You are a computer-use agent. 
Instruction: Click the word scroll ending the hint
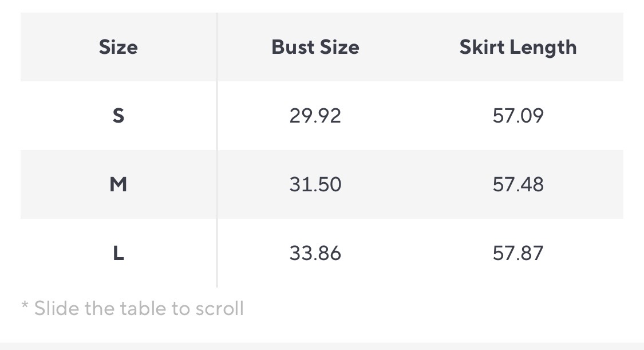(220, 309)
